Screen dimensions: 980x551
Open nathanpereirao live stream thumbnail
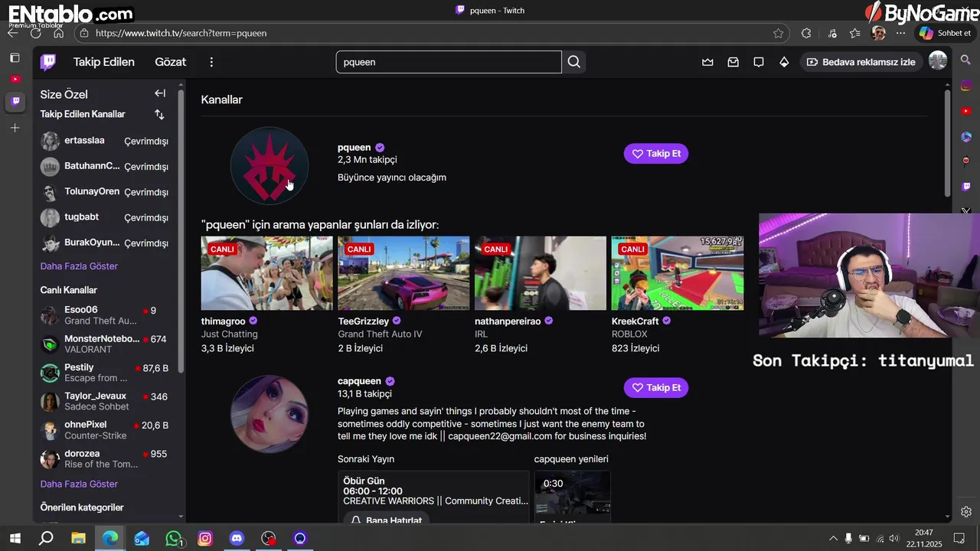tap(541, 273)
